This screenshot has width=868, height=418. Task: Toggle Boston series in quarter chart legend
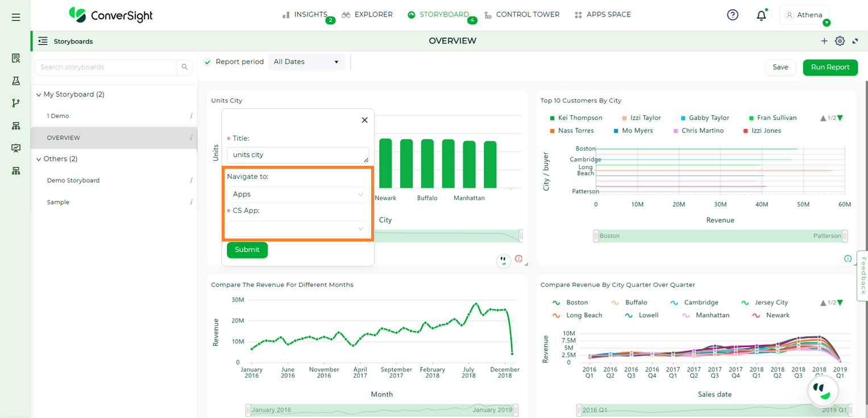tap(571, 303)
